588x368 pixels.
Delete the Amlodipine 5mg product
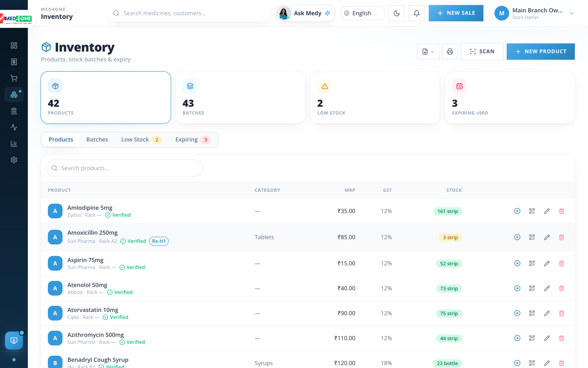click(562, 211)
